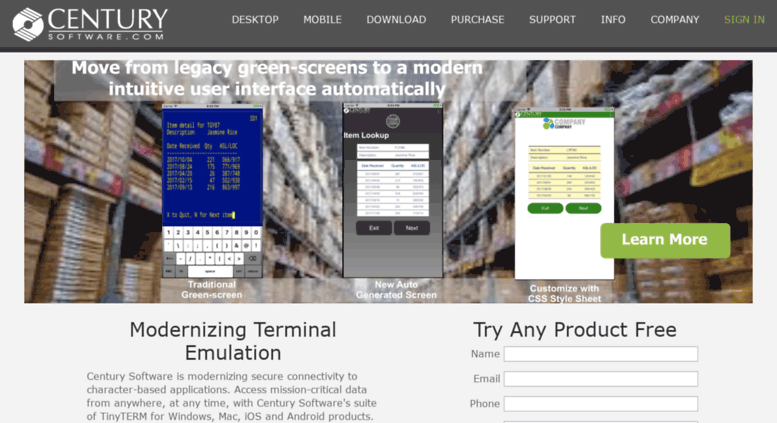Open the INFO menu

point(613,20)
